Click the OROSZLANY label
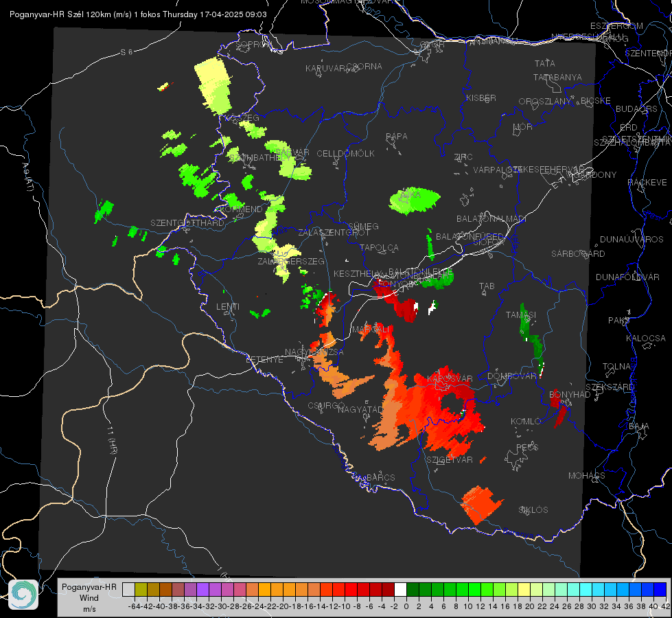Viewport: 672px width, 618px height. click(545, 101)
